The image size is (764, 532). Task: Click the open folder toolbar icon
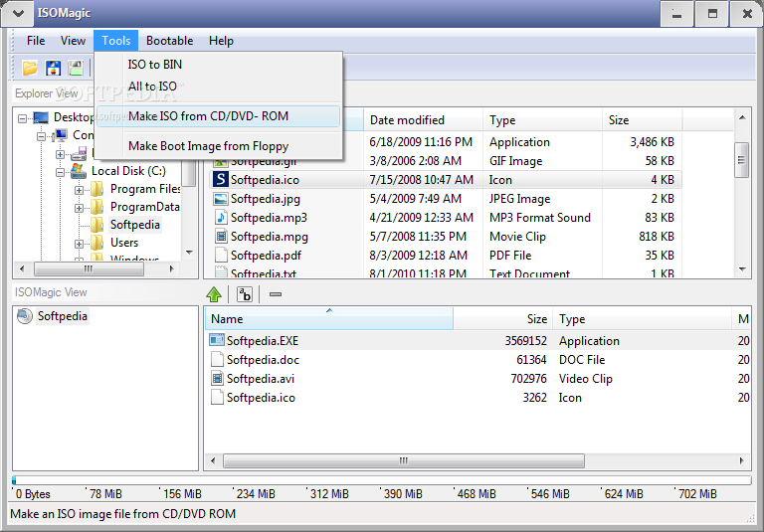[x=30, y=68]
